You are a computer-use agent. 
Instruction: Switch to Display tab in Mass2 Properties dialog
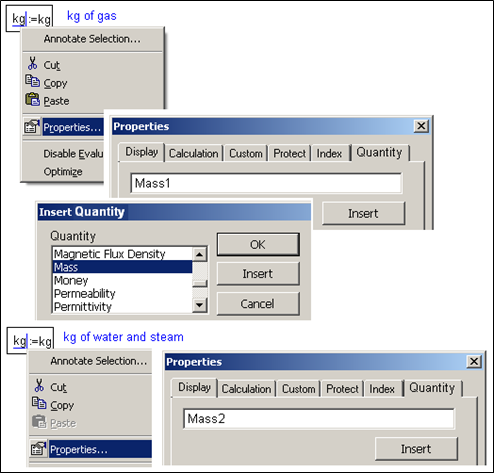tap(194, 388)
